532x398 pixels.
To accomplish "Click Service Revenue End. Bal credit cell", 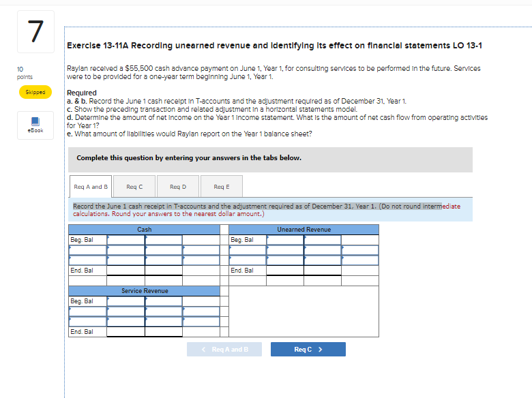I will pyautogui.click(x=164, y=332).
